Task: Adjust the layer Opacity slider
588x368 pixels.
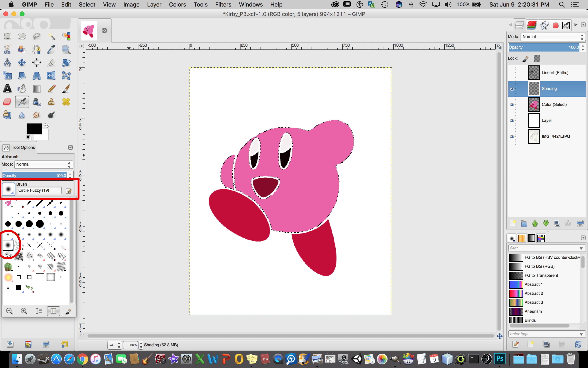Action: (x=544, y=47)
